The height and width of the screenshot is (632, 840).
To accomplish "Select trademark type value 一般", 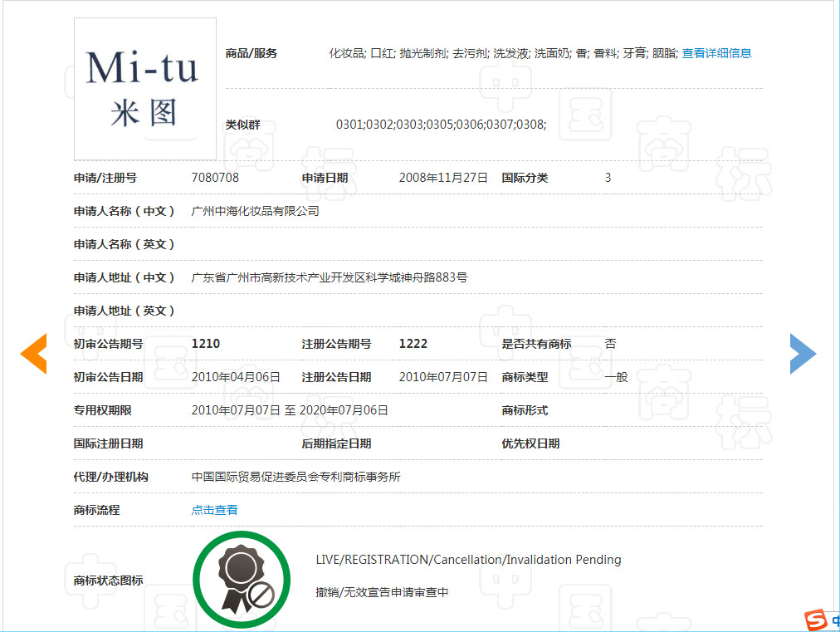I will click(x=616, y=377).
